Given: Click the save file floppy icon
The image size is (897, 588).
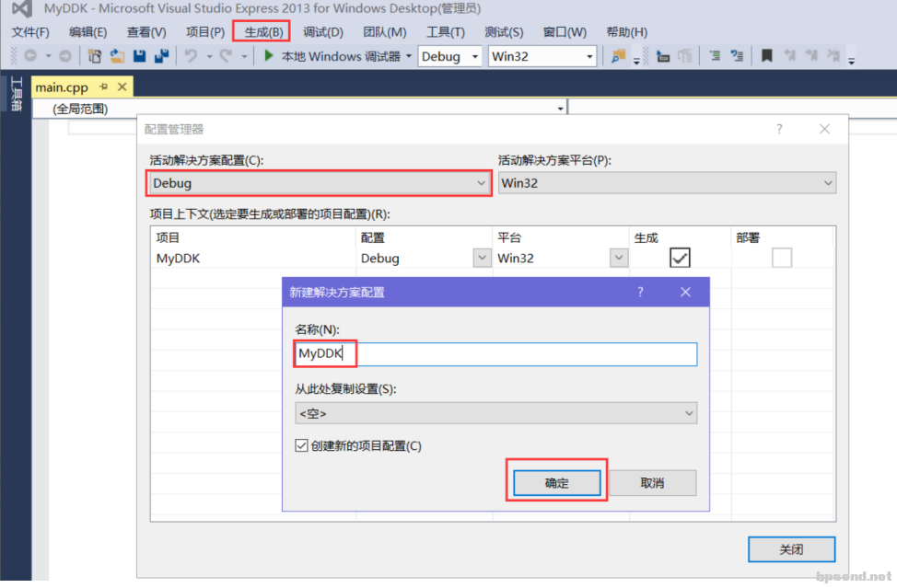Looking at the screenshot, I should click(x=140, y=56).
